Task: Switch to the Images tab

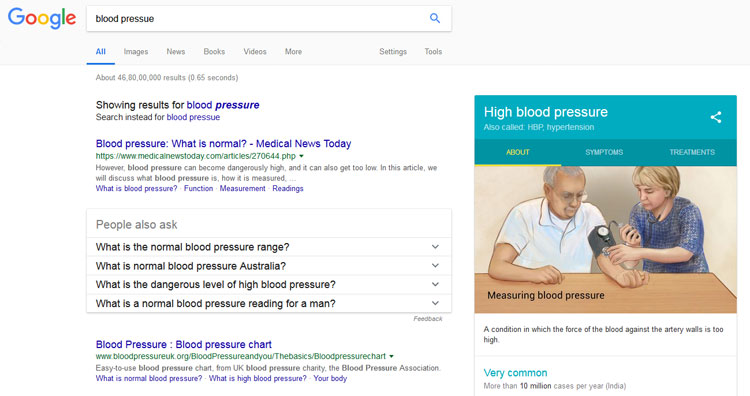Action: [x=136, y=52]
